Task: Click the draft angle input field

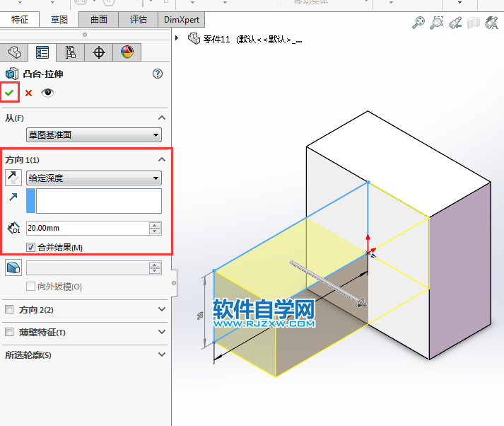Action: (x=88, y=268)
